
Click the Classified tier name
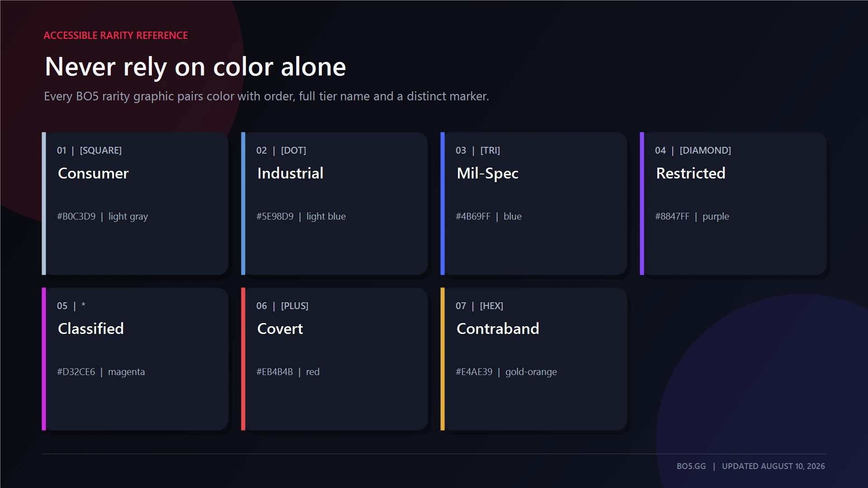91,328
